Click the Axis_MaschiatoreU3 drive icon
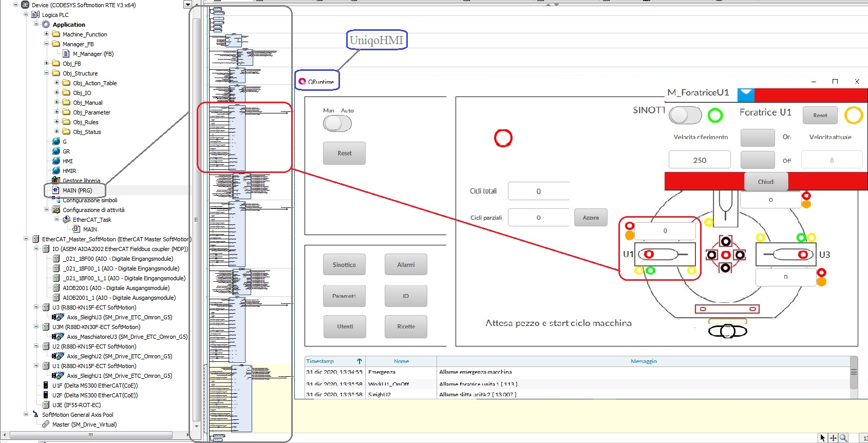 tap(58, 336)
